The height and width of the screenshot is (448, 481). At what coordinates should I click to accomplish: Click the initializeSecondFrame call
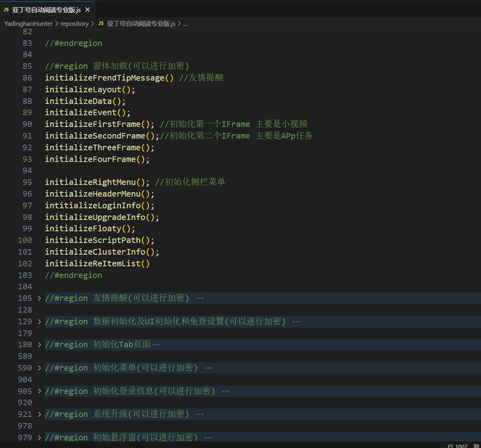[x=102, y=136]
